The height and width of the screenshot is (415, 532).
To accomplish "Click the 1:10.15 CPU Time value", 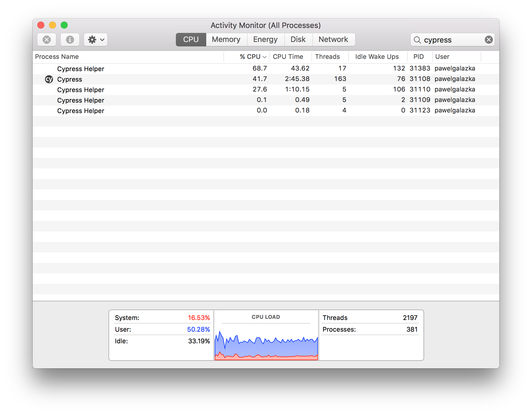I will coord(297,89).
